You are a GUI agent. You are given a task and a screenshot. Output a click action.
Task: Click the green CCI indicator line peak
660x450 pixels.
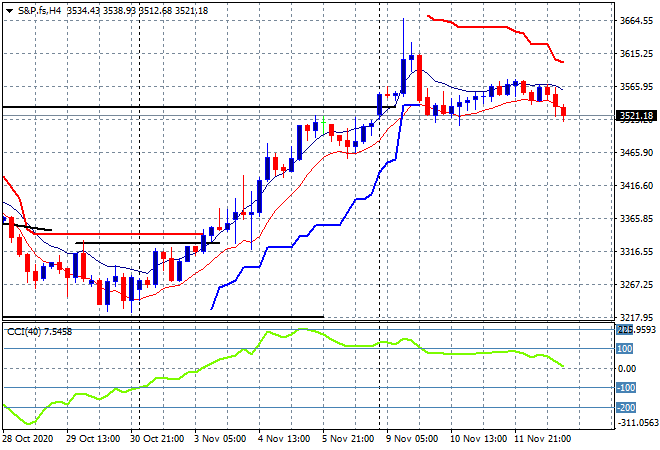pos(302,329)
